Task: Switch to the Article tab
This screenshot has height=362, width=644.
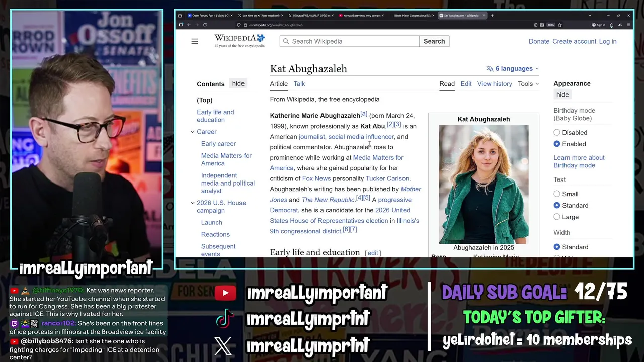Action: pos(279,84)
